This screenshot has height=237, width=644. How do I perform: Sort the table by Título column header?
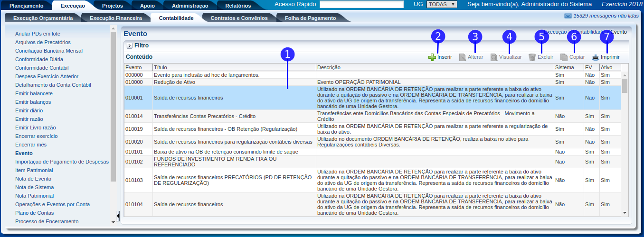[234, 67]
